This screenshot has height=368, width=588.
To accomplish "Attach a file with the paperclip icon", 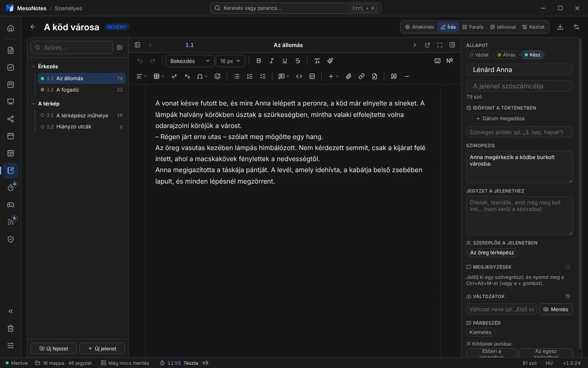I will (349, 76).
